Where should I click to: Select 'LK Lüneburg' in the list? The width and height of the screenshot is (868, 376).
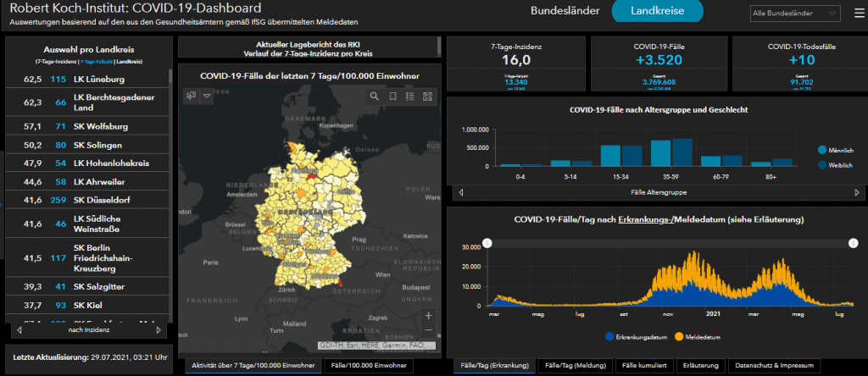click(x=87, y=79)
